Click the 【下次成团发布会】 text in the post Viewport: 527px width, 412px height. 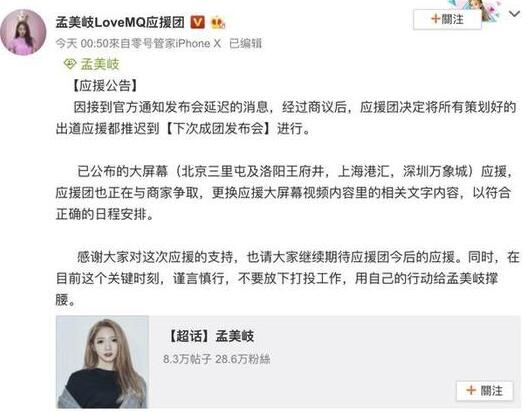[218, 129]
